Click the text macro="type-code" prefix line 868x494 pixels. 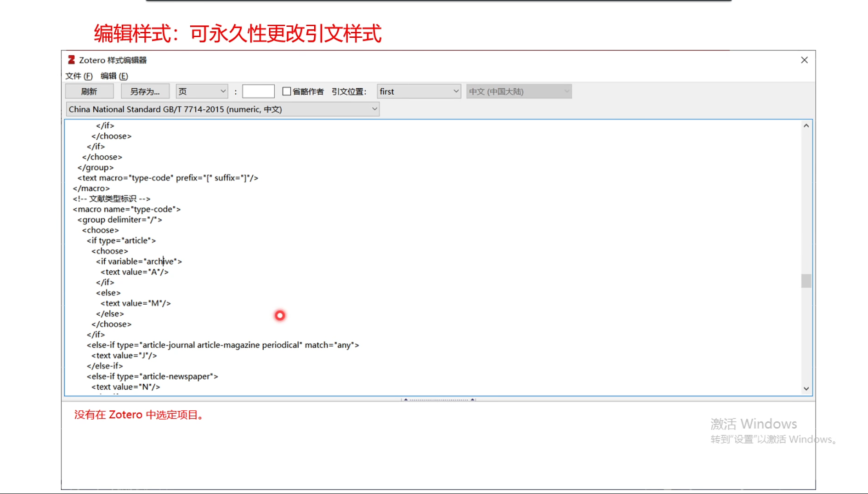(x=168, y=178)
